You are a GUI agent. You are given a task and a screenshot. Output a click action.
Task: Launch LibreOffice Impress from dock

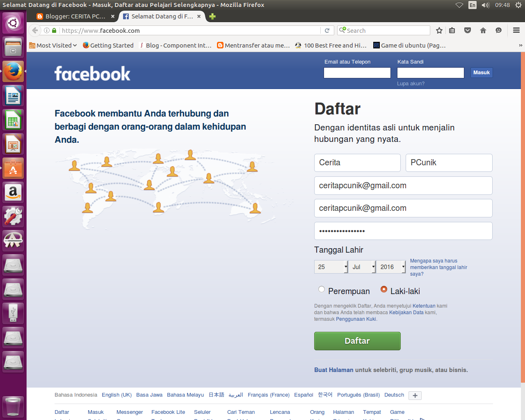pos(13,144)
